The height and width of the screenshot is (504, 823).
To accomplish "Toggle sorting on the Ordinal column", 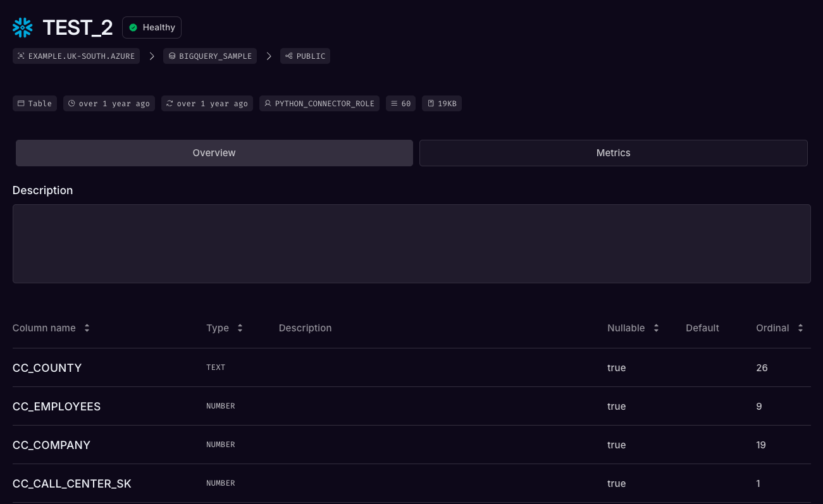I will [x=800, y=328].
